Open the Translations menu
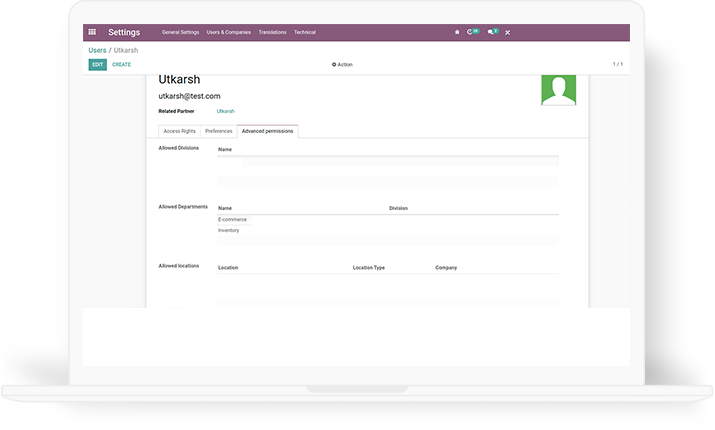The height and width of the screenshot is (430, 715). point(272,32)
